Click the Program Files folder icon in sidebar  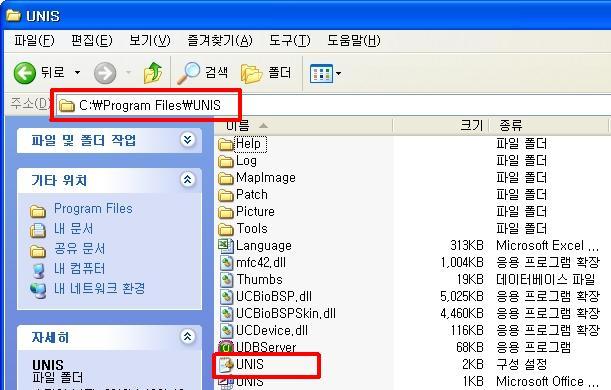click(x=38, y=210)
